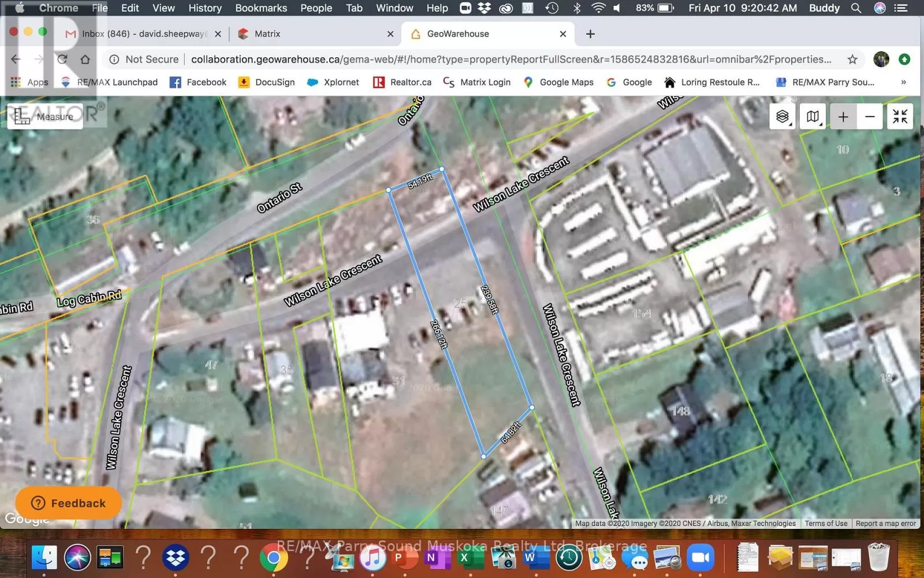Switch to the Matrix tab

(x=267, y=34)
